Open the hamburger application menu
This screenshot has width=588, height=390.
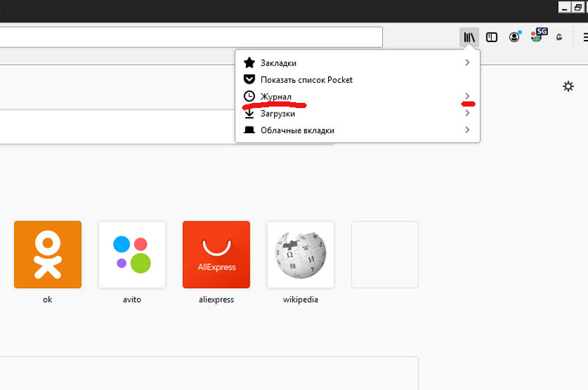[585, 37]
